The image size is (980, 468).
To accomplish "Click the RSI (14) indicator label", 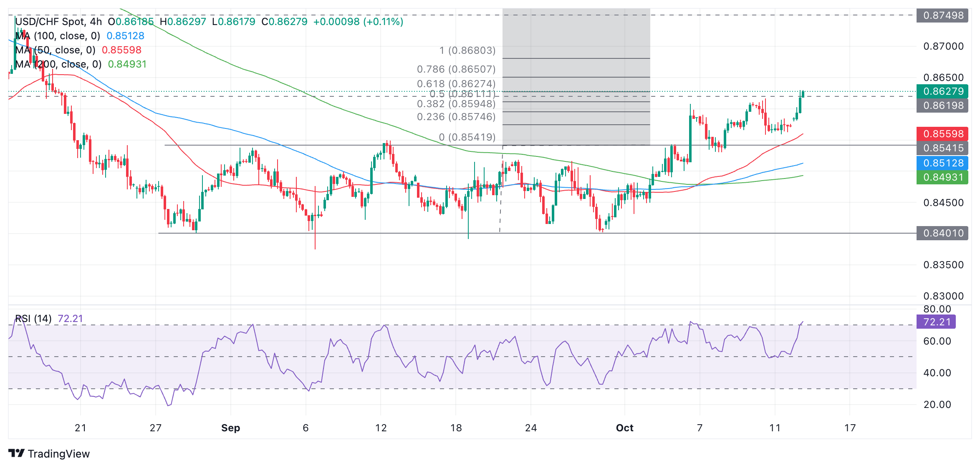I will [x=33, y=319].
